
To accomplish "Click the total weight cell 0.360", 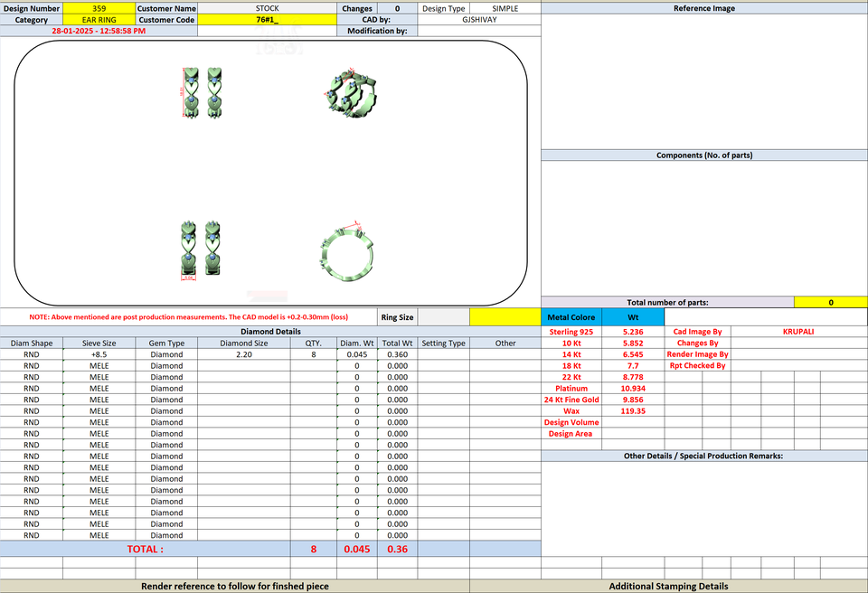I will [398, 354].
